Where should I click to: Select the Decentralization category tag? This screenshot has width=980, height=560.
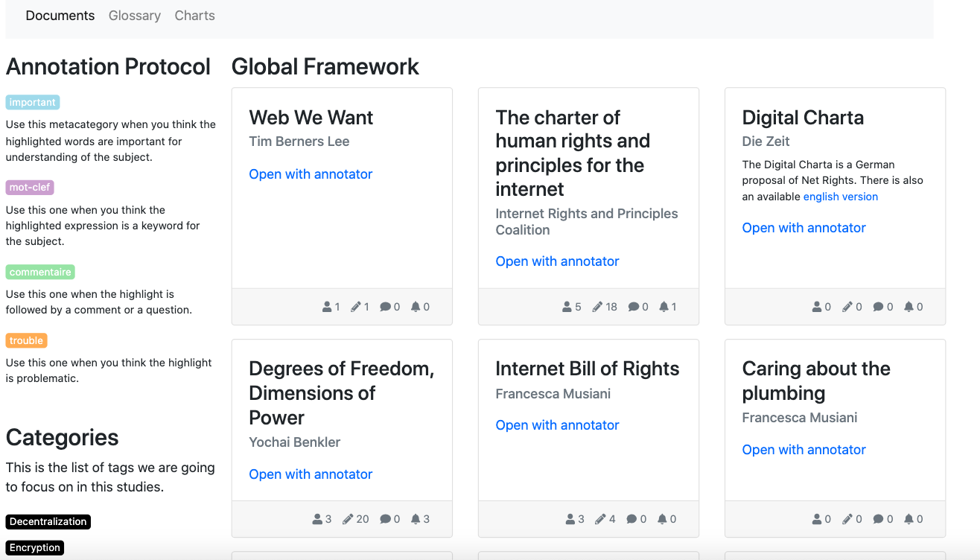[48, 521]
